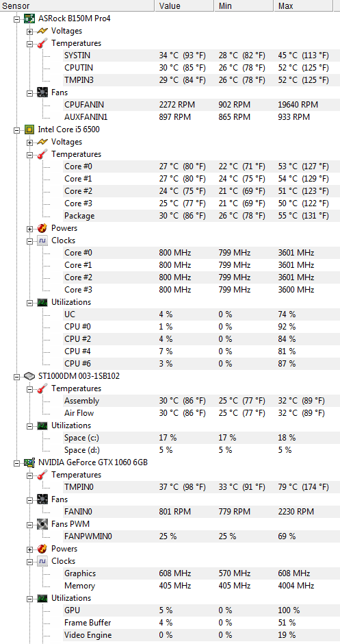The width and height of the screenshot is (340, 644).
Task: Click the waveform icon beside Intel Clocks
Action: [42, 240]
